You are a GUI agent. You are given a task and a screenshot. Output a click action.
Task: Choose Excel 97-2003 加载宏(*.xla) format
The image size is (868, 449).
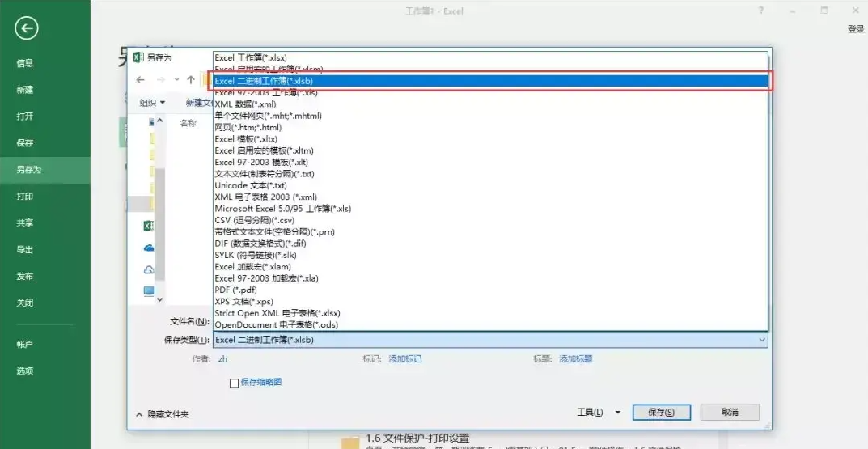pyautogui.click(x=490, y=278)
